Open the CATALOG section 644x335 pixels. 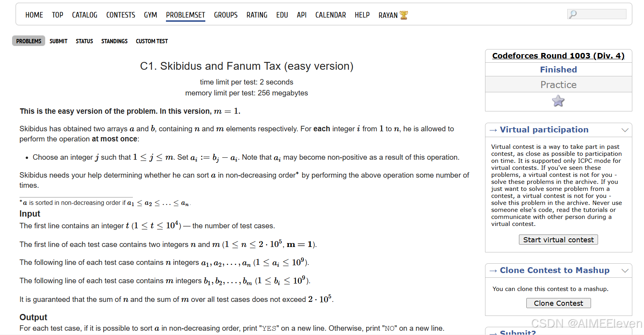[85, 15]
